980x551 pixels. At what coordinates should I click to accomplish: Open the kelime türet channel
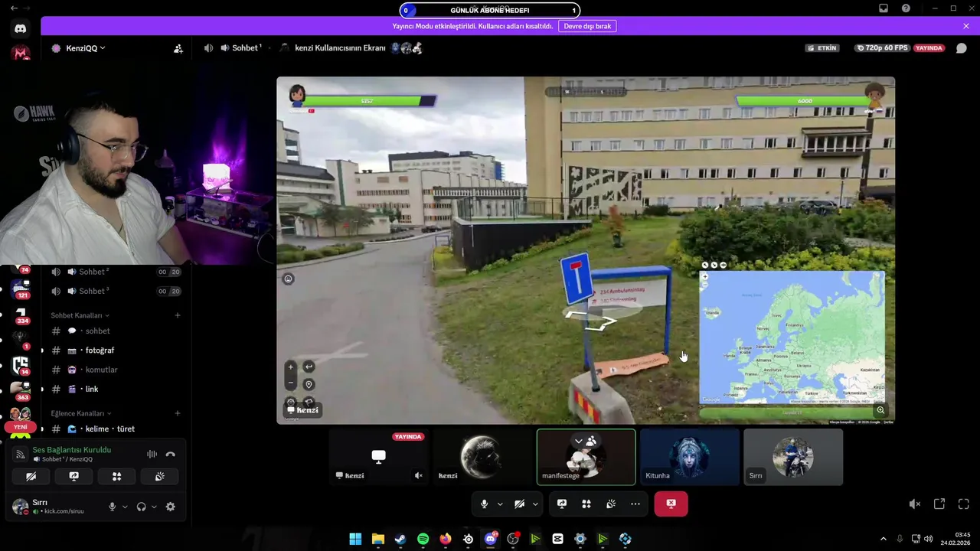[116, 429]
